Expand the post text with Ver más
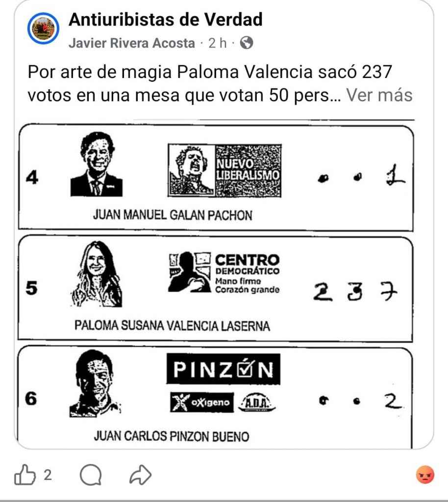This screenshot has width=448, height=502. 379,95
